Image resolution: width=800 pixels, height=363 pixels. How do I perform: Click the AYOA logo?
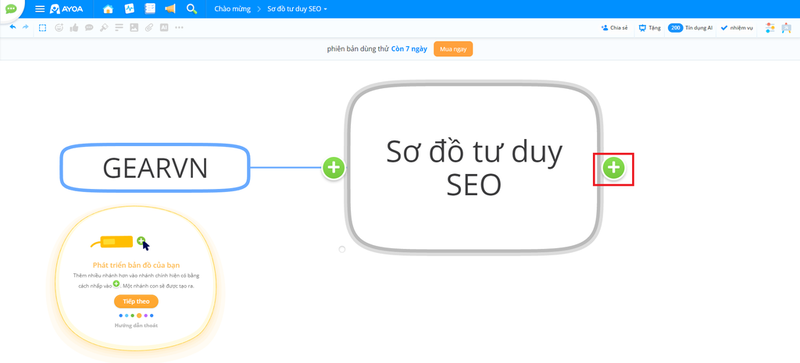point(66,9)
